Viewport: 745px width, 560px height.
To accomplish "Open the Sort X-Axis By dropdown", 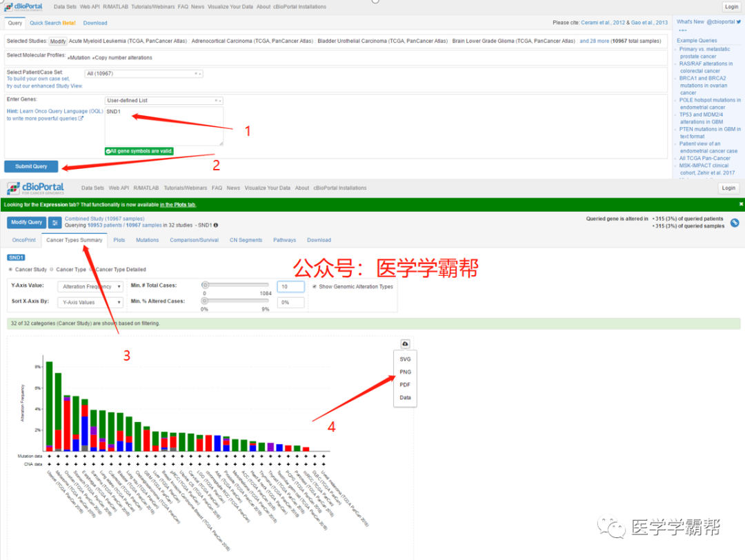I will 90,302.
